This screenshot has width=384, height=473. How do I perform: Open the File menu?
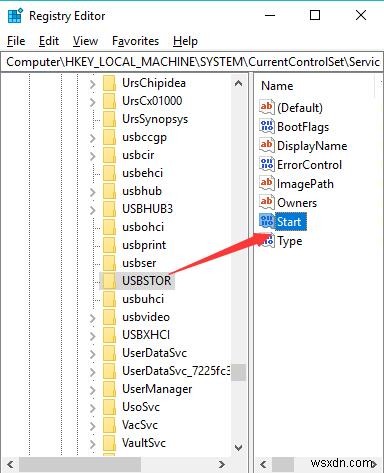click(16, 41)
